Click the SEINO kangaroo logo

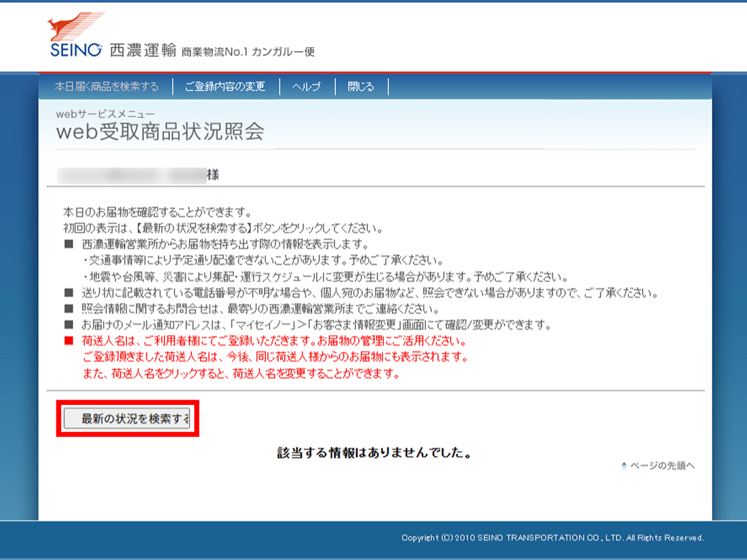tap(76, 35)
